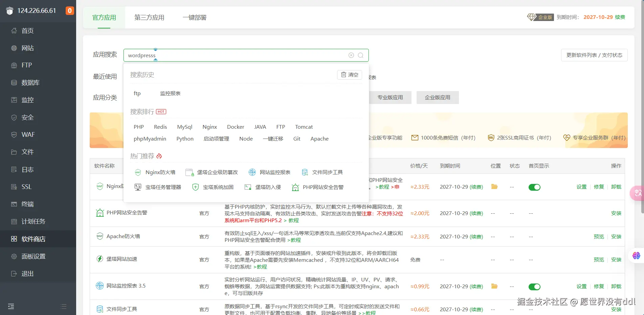
Task: Select 宝塔任务管理器 in 热门推荐
Action: point(158,187)
